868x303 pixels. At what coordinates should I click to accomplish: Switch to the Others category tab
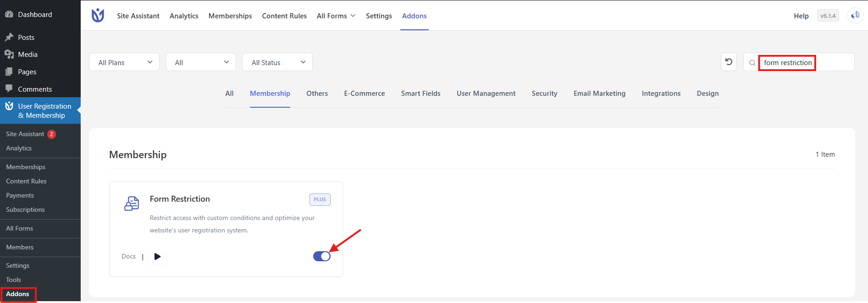coord(317,94)
